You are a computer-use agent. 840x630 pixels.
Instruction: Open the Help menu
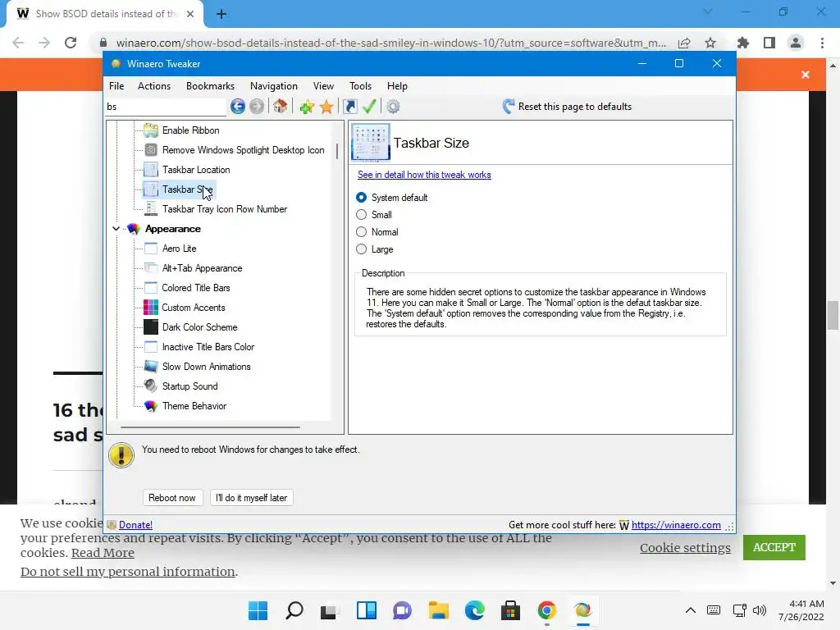click(397, 85)
